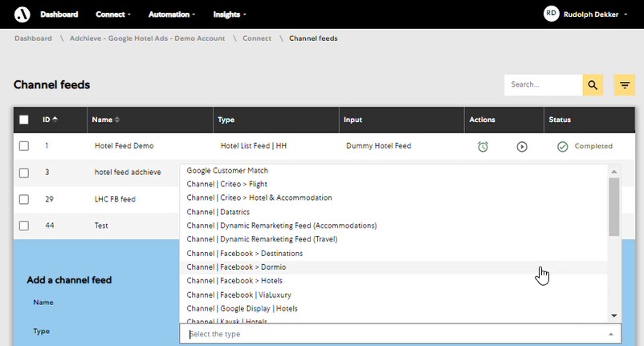Image resolution: width=644 pixels, height=346 pixels.
Task: Check the Test row checkbox
Action: point(24,226)
